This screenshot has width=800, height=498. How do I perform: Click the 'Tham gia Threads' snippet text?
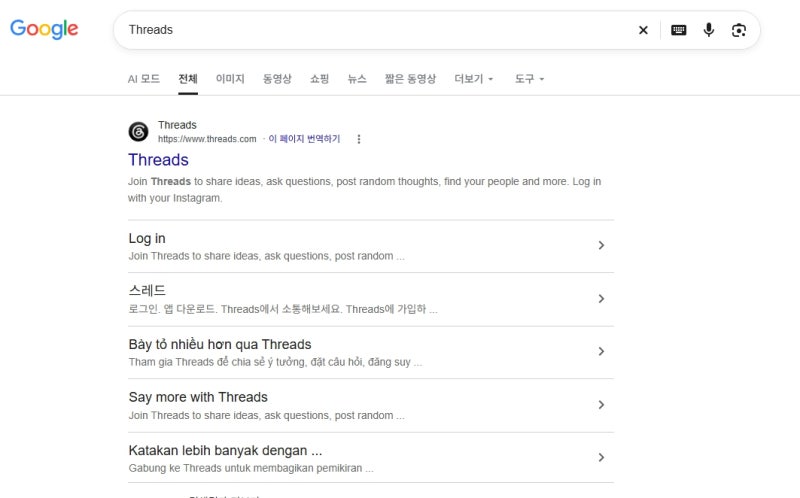pyautogui.click(x=275, y=362)
